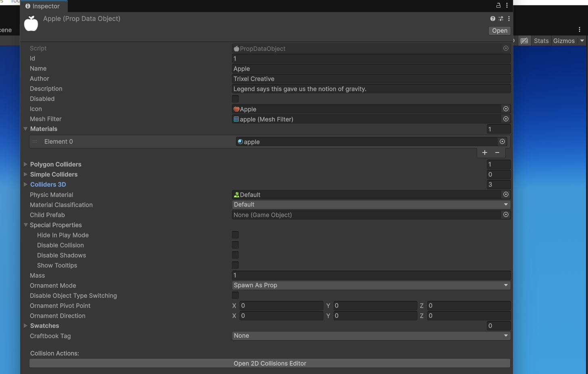Image resolution: width=588 pixels, height=374 pixels.
Task: Open the Ornament Mode dropdown
Action: [x=371, y=285]
